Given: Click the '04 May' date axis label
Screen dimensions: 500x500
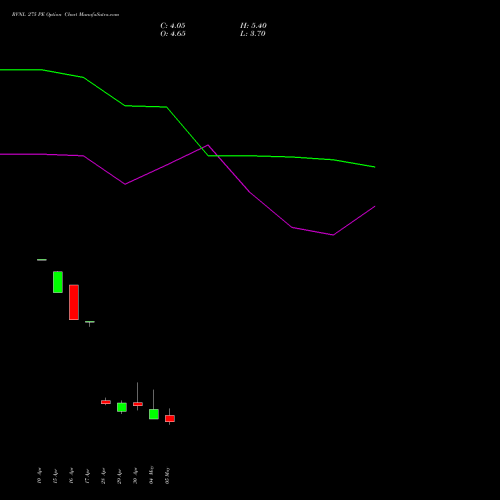Looking at the screenshot, I should (151, 475).
